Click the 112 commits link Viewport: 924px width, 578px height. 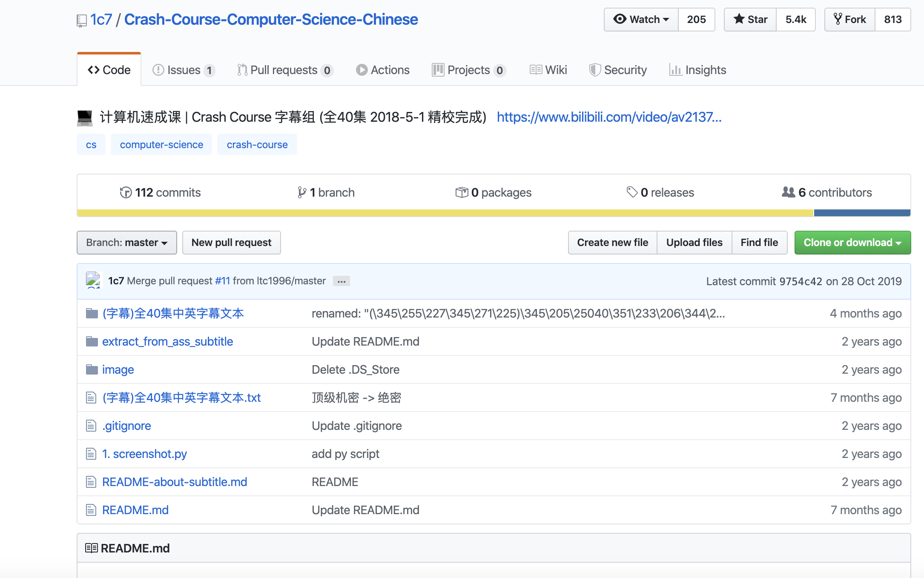(160, 192)
